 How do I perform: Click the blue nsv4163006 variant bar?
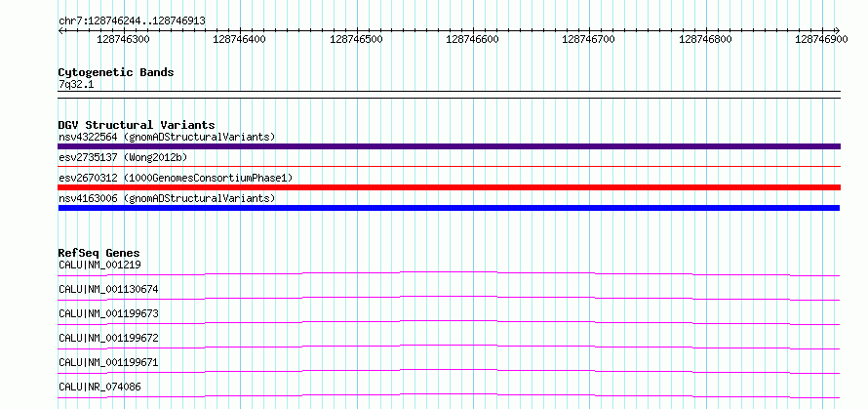point(449,208)
